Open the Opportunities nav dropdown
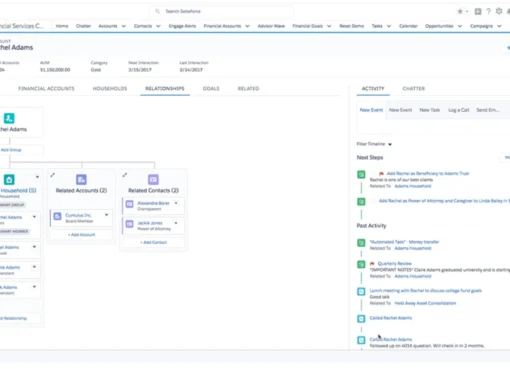 point(460,26)
